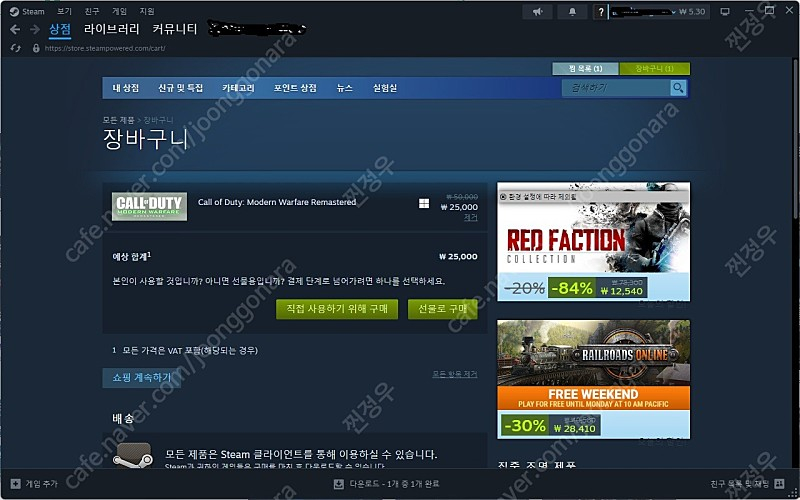Open 카테고리 store menu
This screenshot has width=800, height=500.
tap(238, 88)
